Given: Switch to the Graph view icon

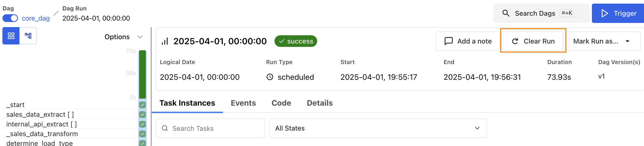Looking at the screenshot, I should (x=28, y=36).
